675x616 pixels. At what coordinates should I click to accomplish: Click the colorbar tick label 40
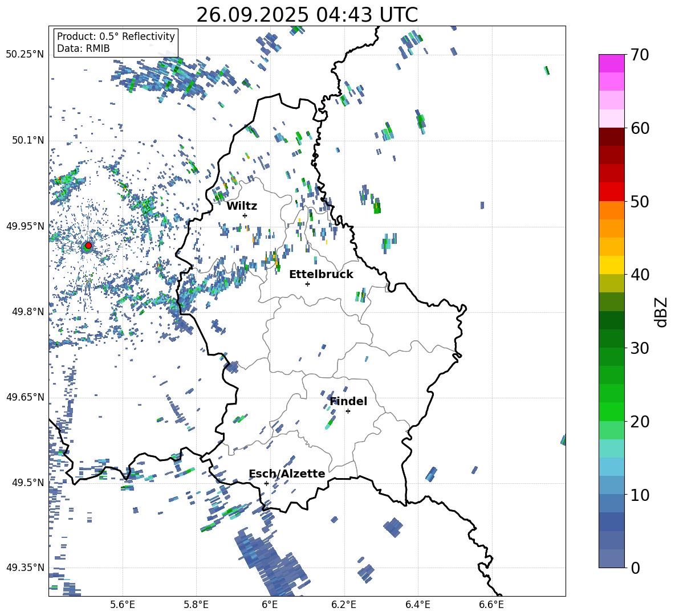tap(640, 275)
